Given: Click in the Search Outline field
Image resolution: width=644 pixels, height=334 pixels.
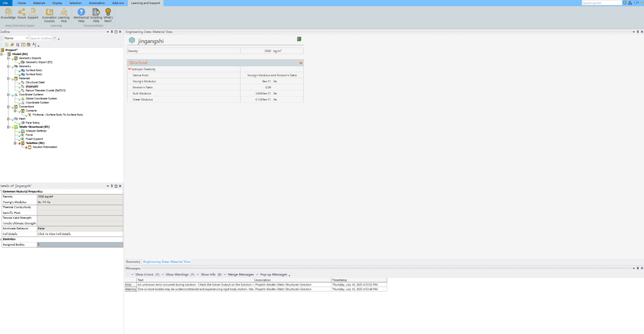Looking at the screenshot, I should pos(40,38).
